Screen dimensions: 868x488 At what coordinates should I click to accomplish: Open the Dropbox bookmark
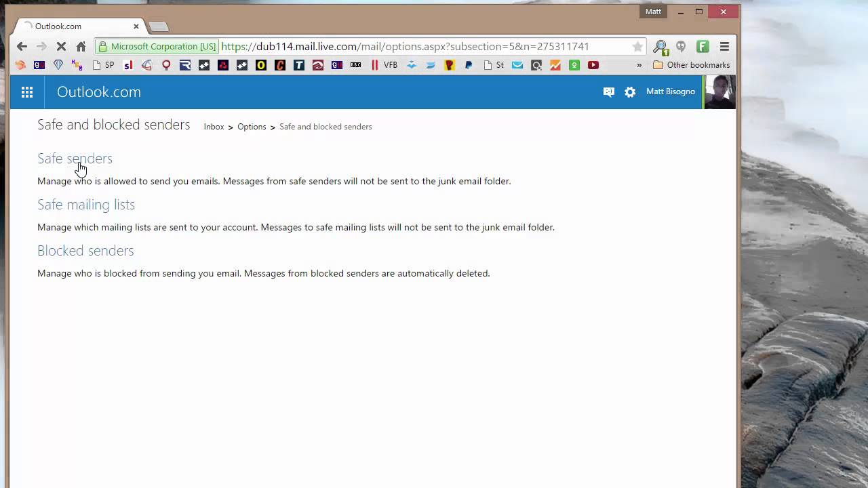(x=412, y=65)
